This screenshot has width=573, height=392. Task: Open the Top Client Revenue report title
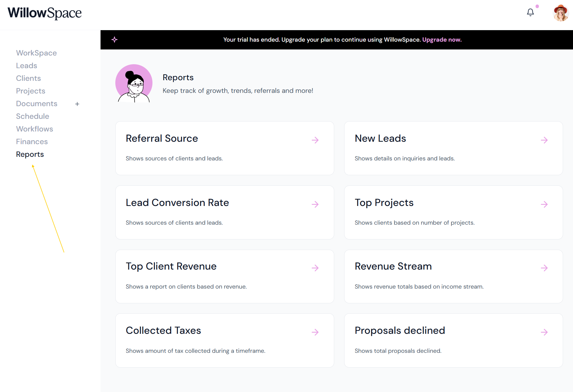(x=171, y=267)
